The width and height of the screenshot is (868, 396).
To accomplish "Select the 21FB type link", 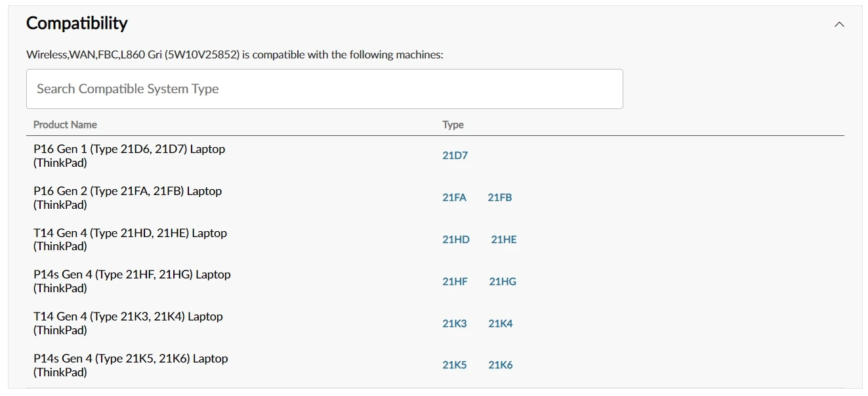I will tap(499, 198).
